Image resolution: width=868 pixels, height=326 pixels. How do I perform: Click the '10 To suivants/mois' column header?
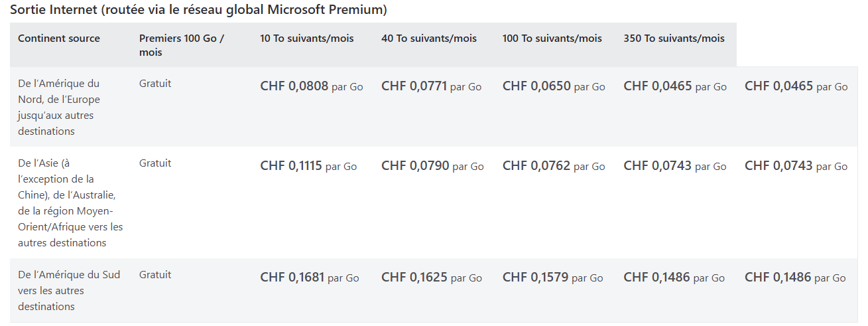pos(307,39)
